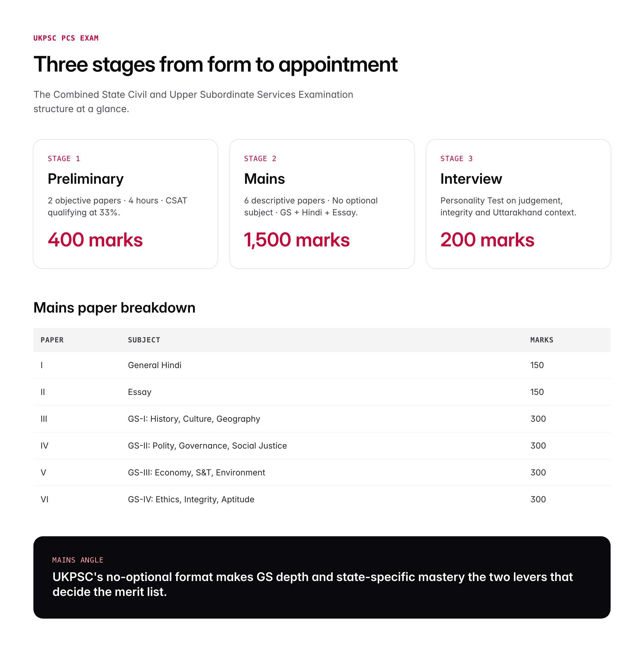Image resolution: width=644 pixels, height=652 pixels.
Task: Click the PAPER column header
Action: click(52, 340)
